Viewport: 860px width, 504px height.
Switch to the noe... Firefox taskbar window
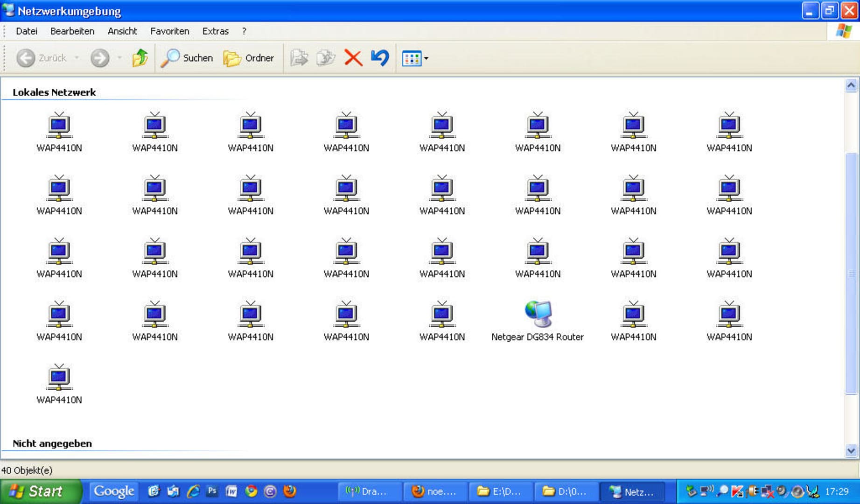tap(434, 491)
